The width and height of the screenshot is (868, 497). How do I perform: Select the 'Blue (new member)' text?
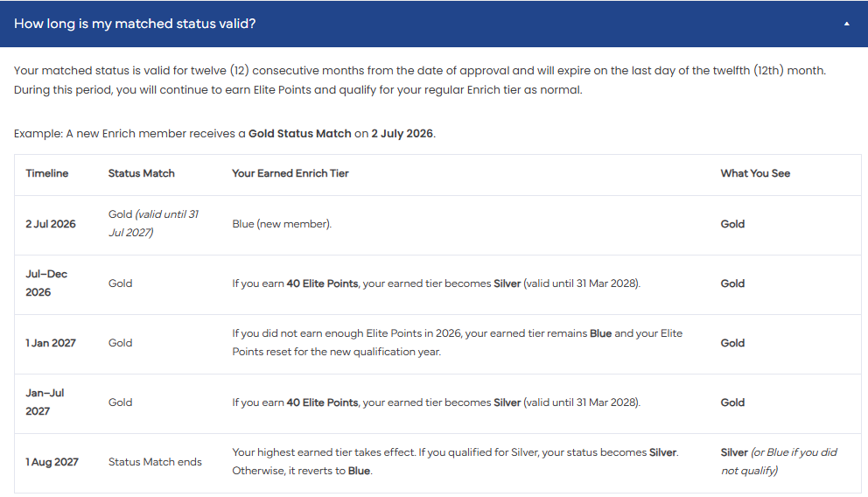[x=282, y=224]
